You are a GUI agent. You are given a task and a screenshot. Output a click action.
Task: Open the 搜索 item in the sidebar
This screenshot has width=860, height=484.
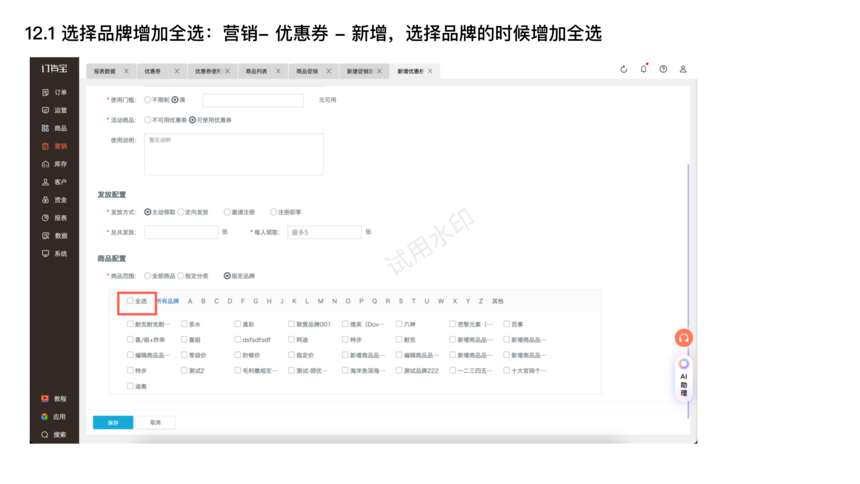click(54, 435)
